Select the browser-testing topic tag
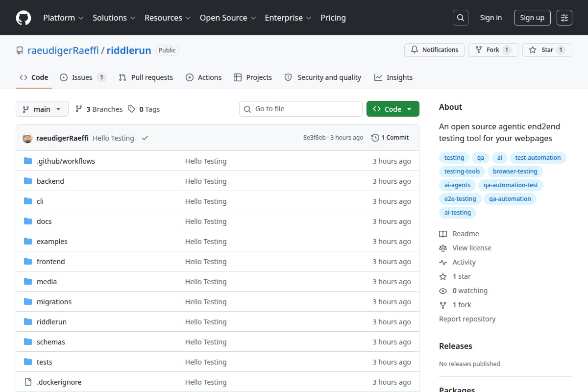Image resolution: width=588 pixels, height=392 pixels. click(x=515, y=171)
